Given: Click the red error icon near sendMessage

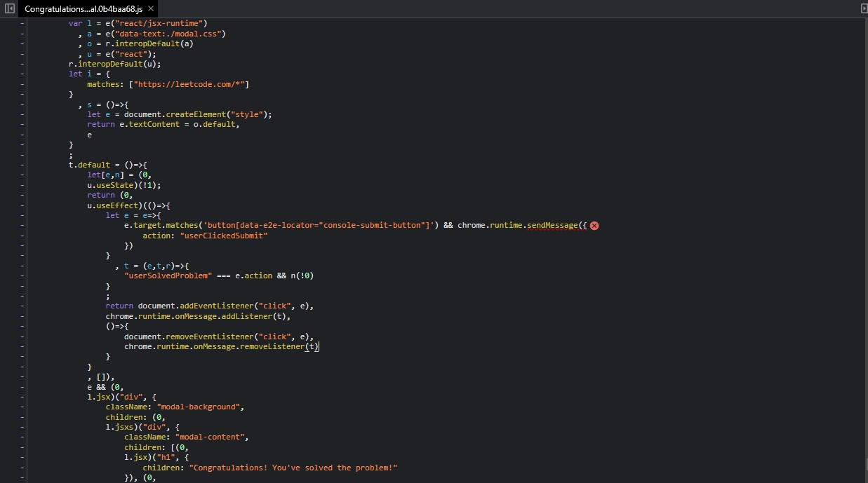Looking at the screenshot, I should click(x=594, y=225).
